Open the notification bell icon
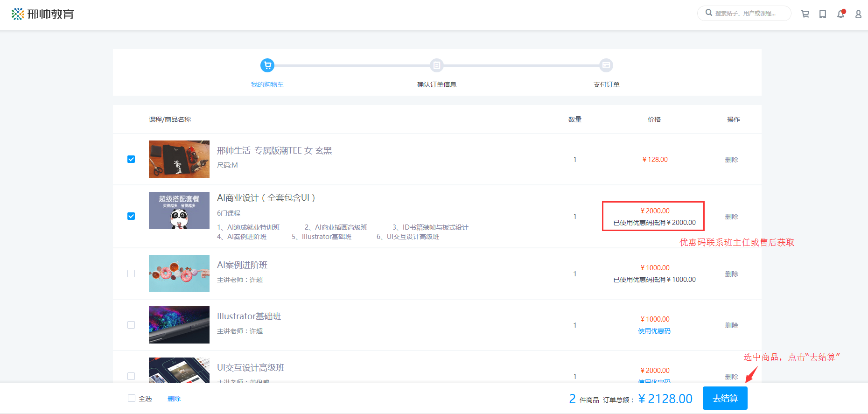868x414 pixels. [x=840, y=14]
